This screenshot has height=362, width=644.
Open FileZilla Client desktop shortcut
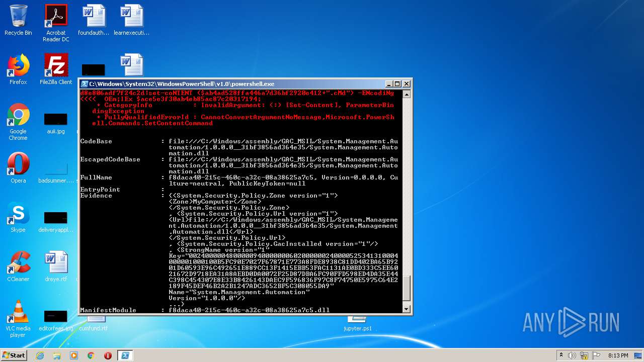pos(56,69)
